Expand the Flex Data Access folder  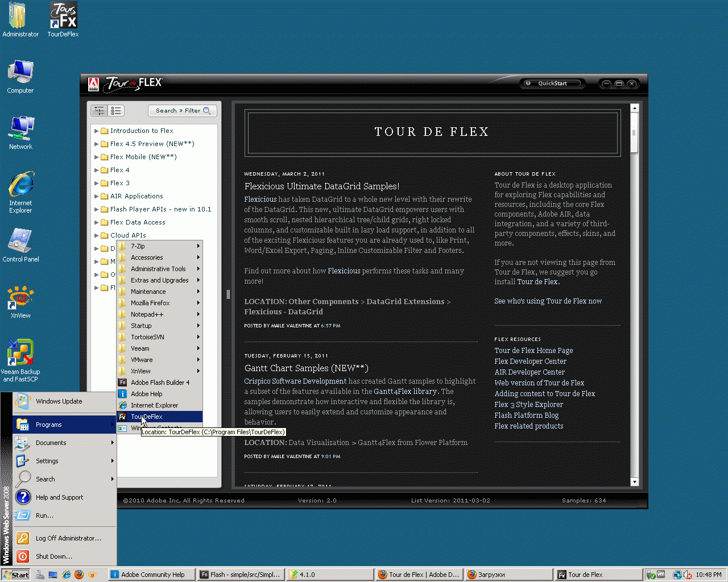click(97, 222)
